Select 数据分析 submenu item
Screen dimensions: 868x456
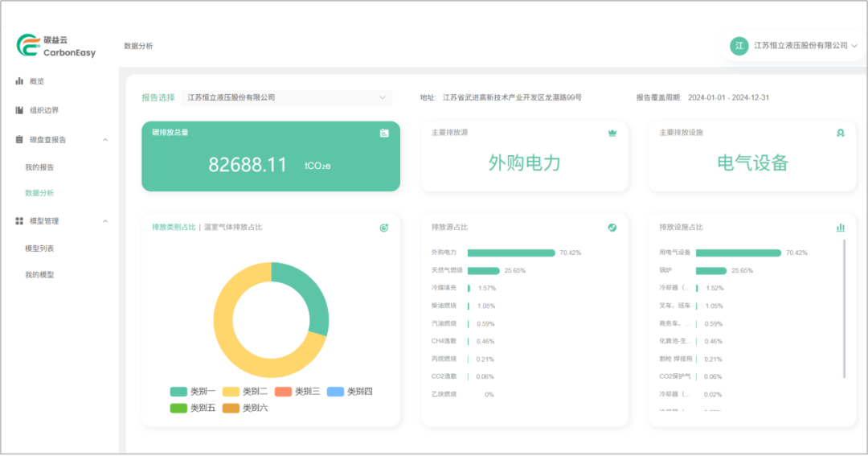click(39, 193)
